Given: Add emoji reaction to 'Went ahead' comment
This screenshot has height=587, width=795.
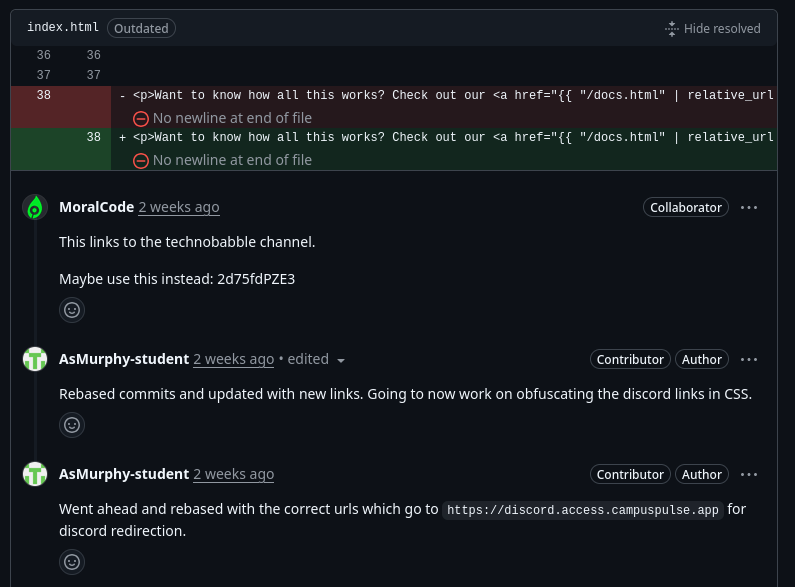Looking at the screenshot, I should [x=72, y=562].
